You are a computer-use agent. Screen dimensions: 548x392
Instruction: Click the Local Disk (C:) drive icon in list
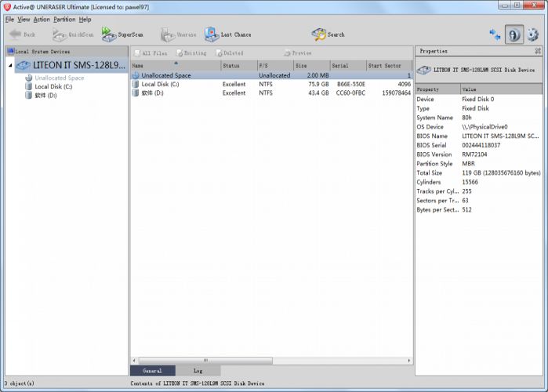point(136,84)
